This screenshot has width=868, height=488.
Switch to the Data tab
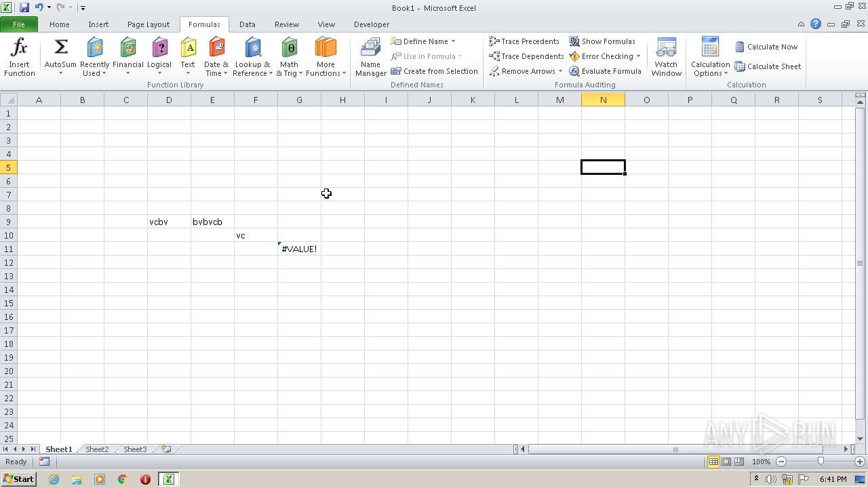point(248,24)
